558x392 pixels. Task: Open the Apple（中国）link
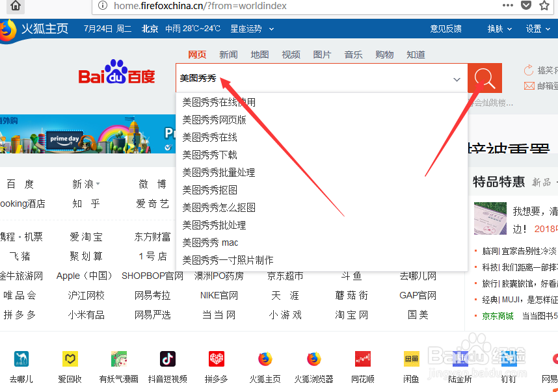tap(85, 276)
